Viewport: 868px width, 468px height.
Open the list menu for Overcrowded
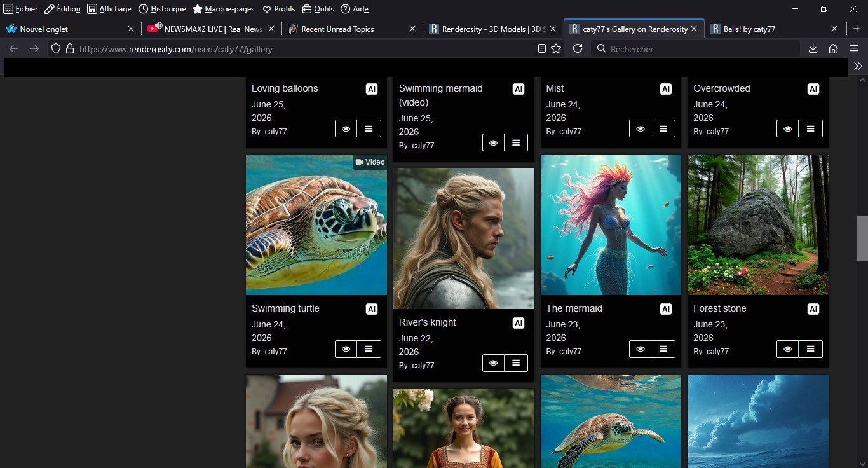click(811, 128)
